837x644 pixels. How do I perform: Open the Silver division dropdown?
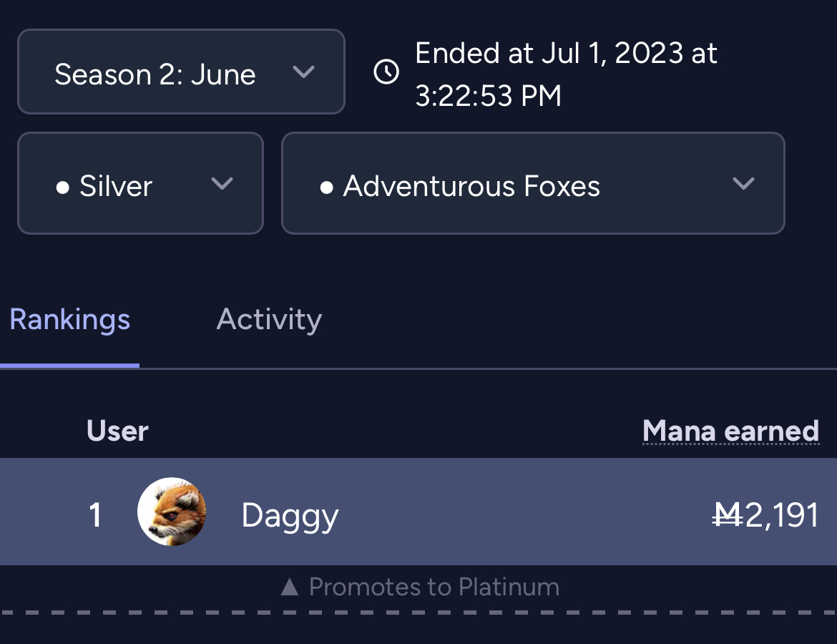click(x=140, y=183)
